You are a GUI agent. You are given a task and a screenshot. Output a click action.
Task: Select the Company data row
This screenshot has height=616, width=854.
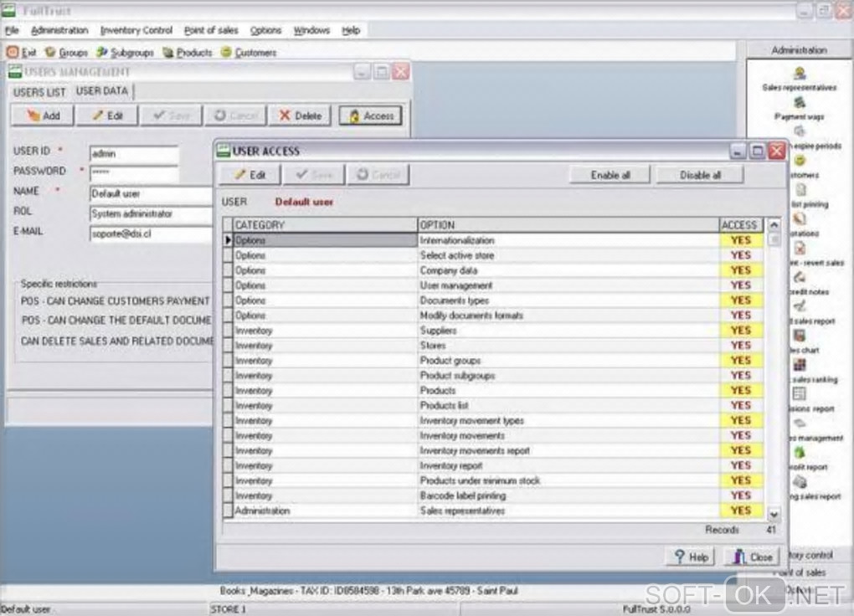[493, 270]
